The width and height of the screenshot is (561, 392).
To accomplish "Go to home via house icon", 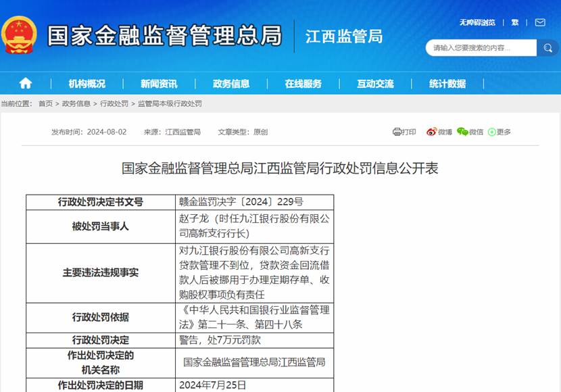I will (26, 84).
